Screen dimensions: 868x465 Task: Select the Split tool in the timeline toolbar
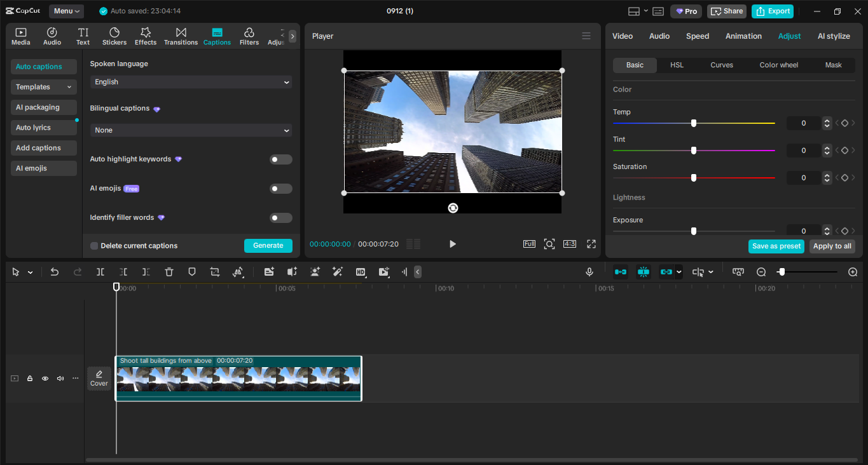pyautogui.click(x=100, y=271)
